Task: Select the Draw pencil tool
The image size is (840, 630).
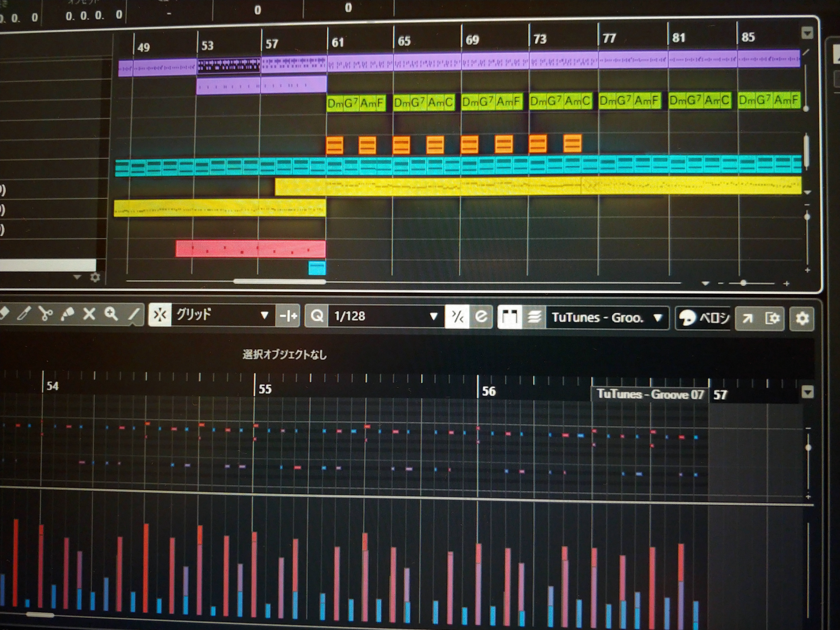Action: [x=24, y=314]
